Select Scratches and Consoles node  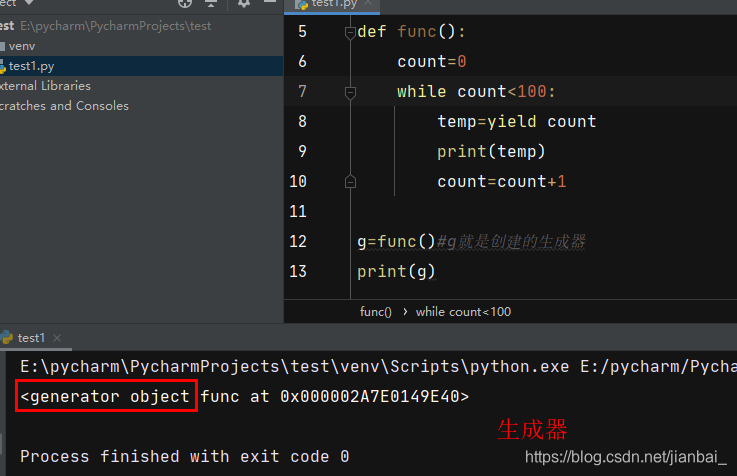[64, 106]
